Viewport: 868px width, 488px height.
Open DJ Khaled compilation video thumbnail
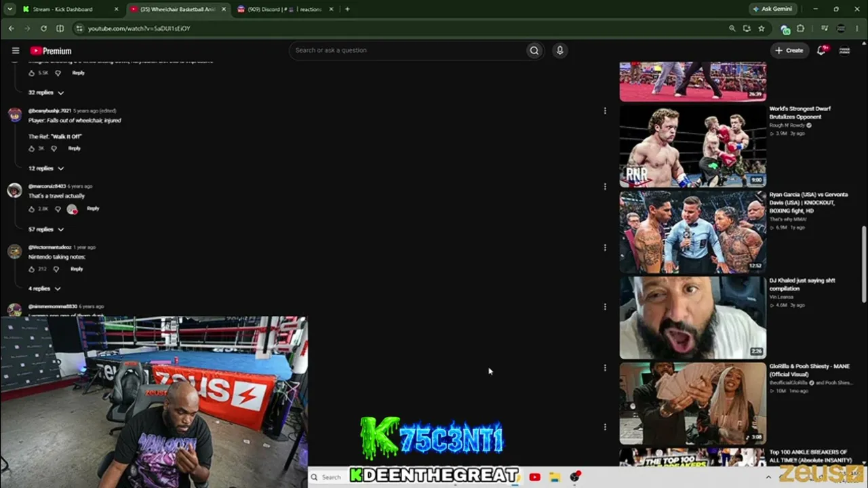coord(692,317)
